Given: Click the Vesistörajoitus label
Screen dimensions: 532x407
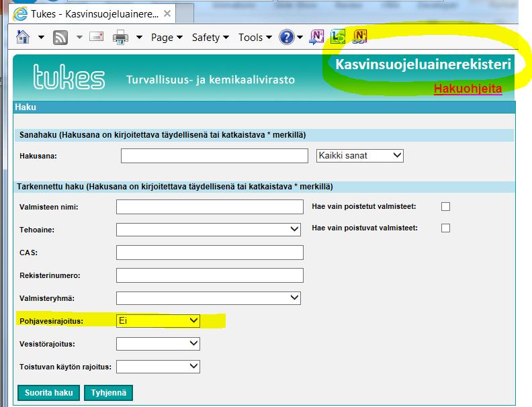Looking at the screenshot, I should pos(47,345).
